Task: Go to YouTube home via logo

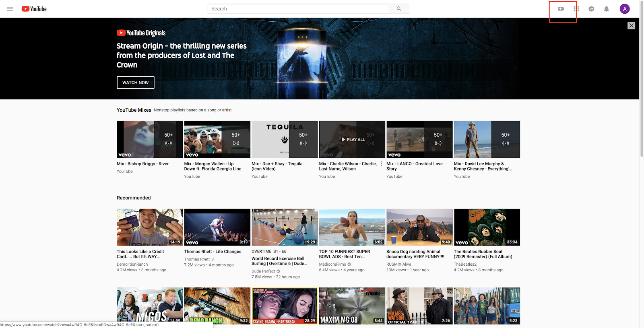Action: [x=34, y=9]
